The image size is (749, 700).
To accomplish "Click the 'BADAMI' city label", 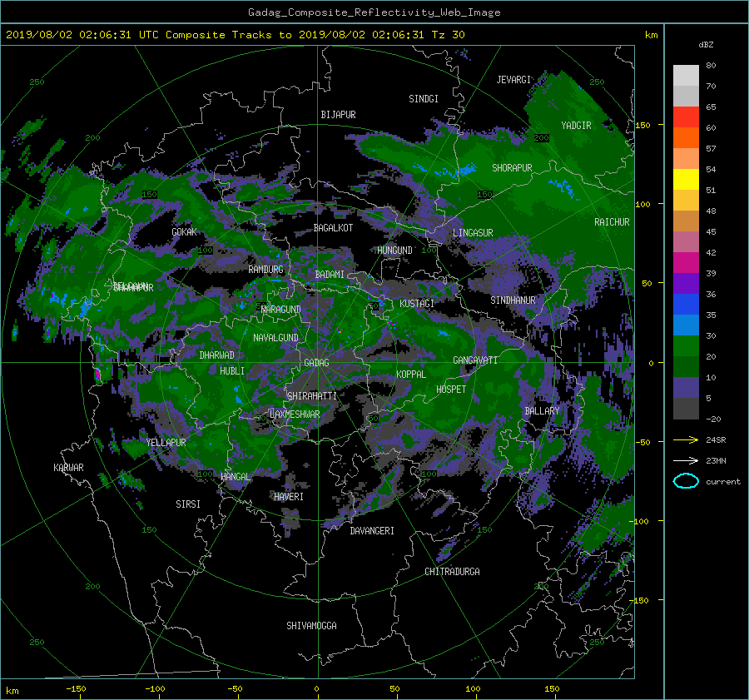I will pyautogui.click(x=330, y=275).
